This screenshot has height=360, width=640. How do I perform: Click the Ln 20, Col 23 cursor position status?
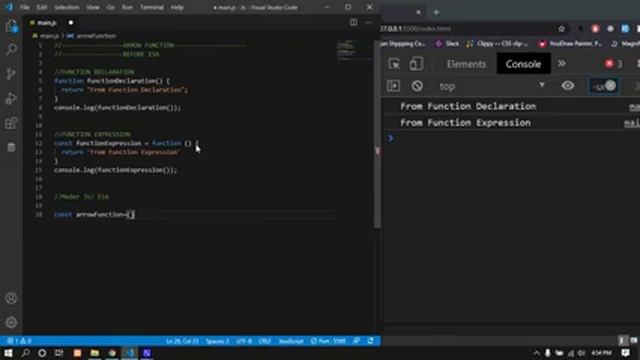point(182,341)
